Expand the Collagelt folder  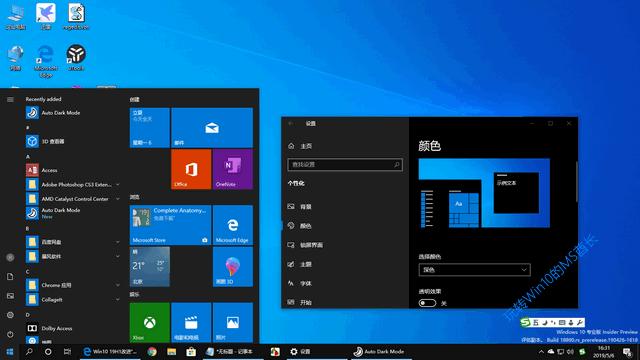(x=118, y=299)
